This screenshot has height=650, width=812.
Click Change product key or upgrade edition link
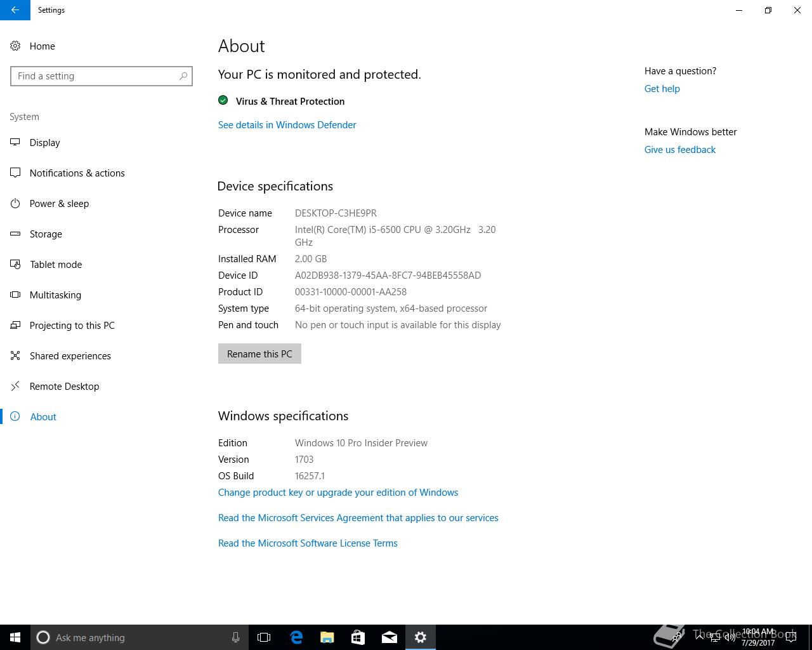[x=338, y=493]
